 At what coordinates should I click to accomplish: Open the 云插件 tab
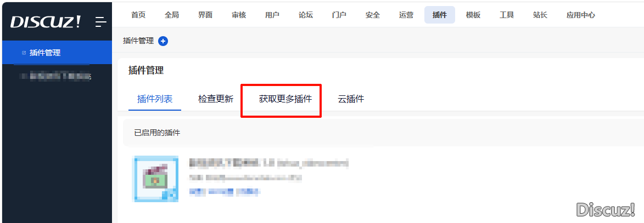(x=351, y=99)
